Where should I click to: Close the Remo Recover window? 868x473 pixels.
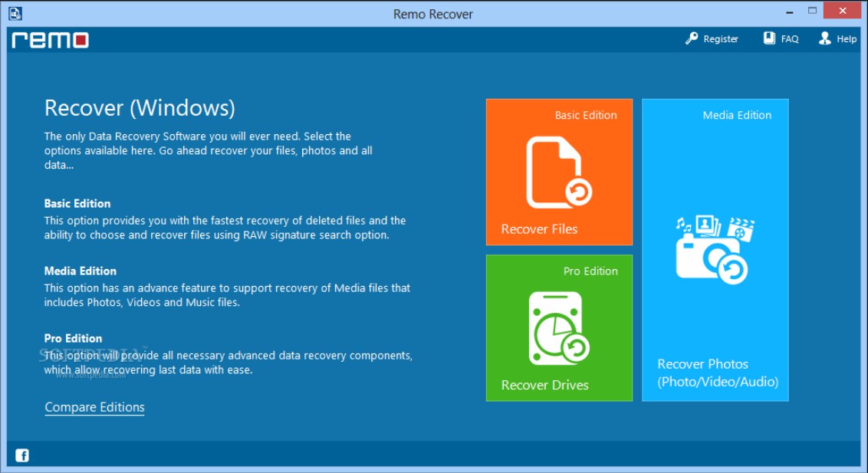(x=843, y=11)
